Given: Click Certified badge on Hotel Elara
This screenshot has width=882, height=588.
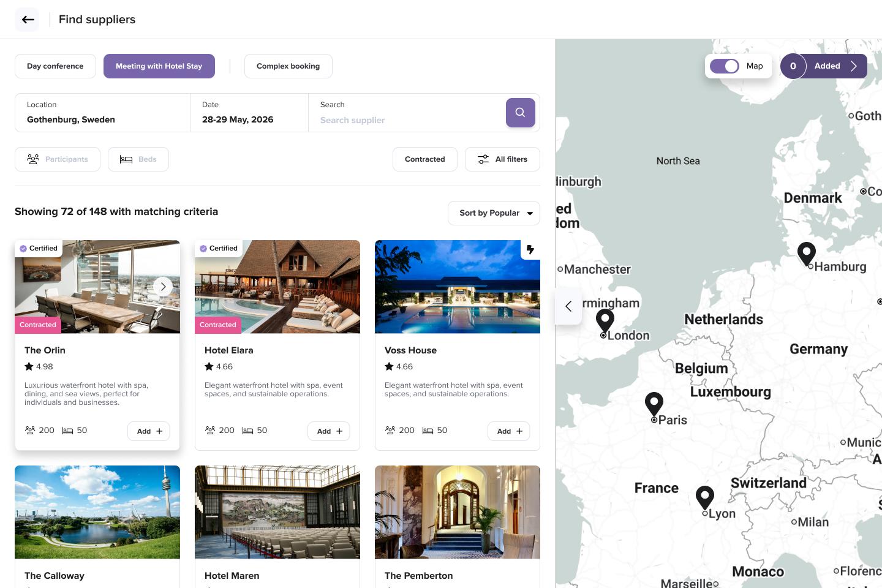Looking at the screenshot, I should pos(218,248).
